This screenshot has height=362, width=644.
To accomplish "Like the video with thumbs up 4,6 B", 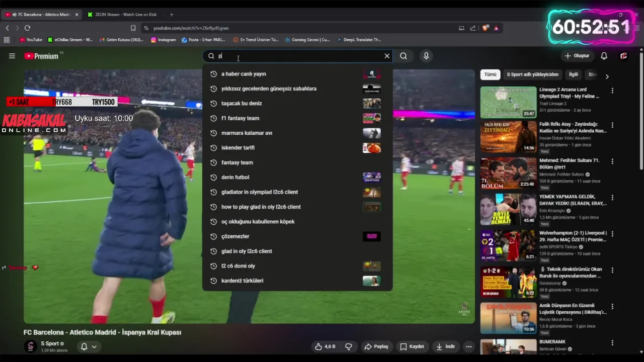I will click(325, 346).
